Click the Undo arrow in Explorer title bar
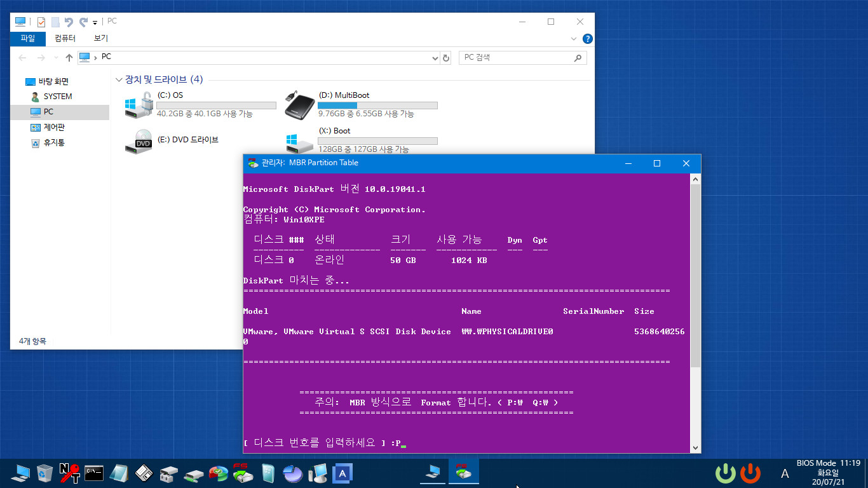Viewport: 868px width, 488px height. [x=69, y=22]
